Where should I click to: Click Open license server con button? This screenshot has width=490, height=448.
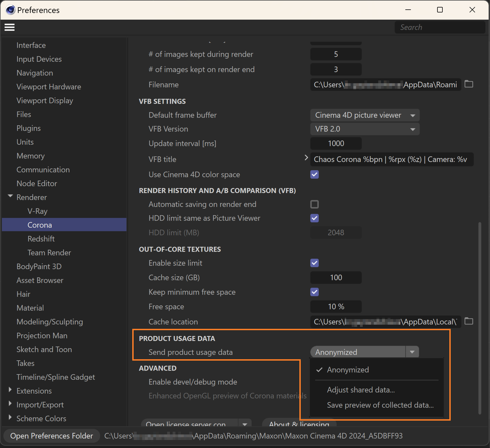click(x=189, y=423)
